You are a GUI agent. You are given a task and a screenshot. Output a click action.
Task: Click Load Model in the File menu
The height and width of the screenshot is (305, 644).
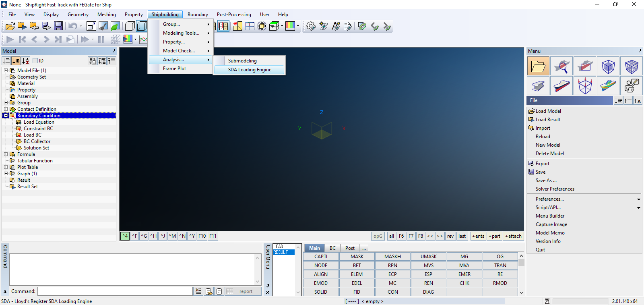(548, 111)
